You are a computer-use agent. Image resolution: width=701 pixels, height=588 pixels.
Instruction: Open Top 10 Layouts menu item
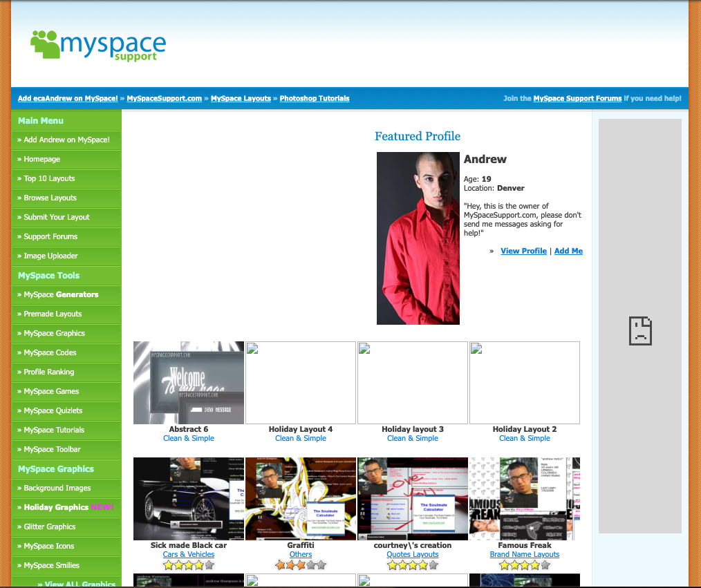point(66,178)
